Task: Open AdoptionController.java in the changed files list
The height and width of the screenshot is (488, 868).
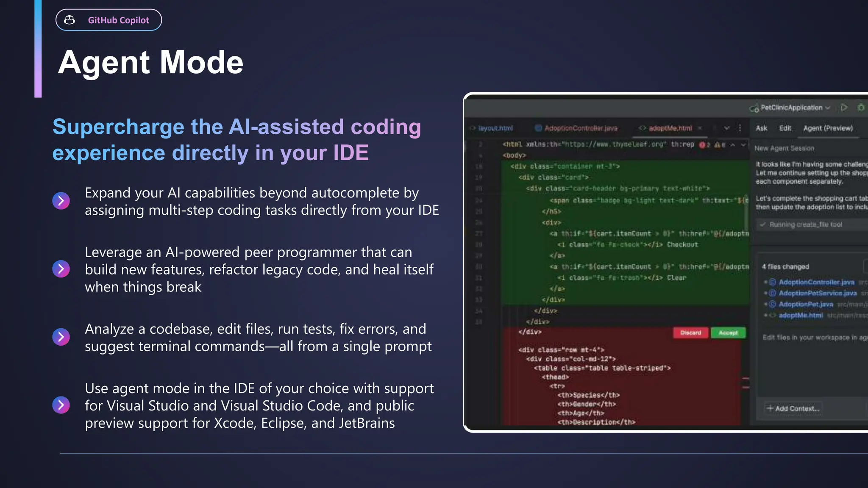Action: (x=816, y=282)
